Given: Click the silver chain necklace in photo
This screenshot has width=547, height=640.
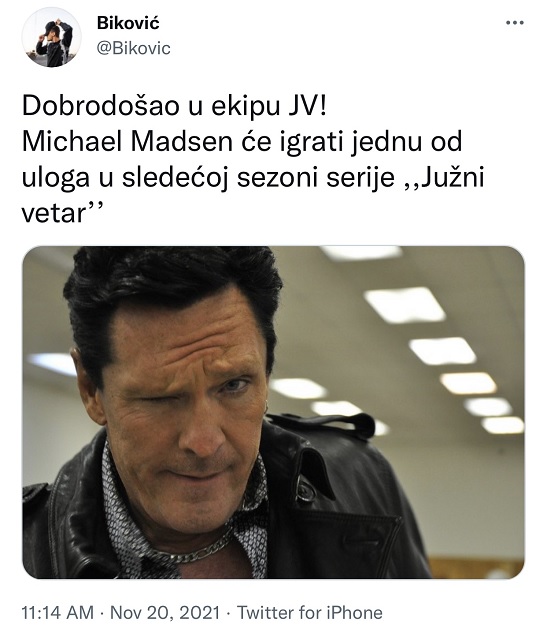Looking at the screenshot, I should tap(196, 550).
